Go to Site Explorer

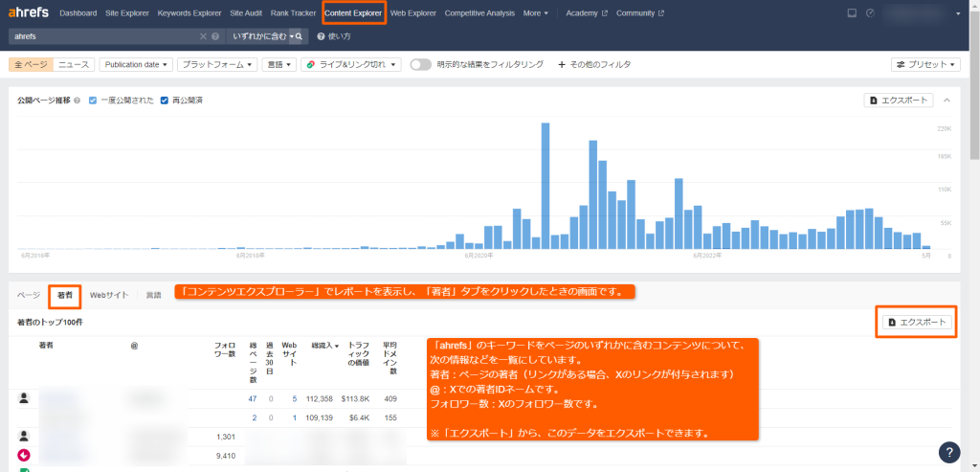click(127, 13)
